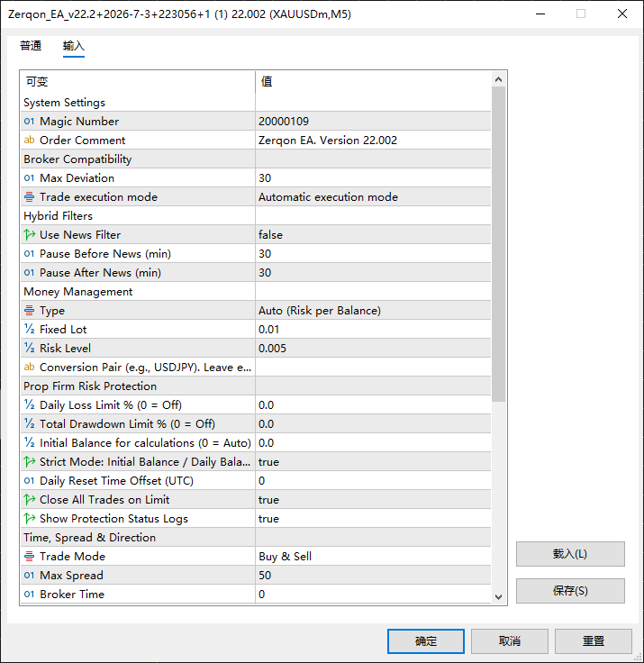Edit the Risk Level value 0.005
This screenshot has height=663, width=644.
[x=373, y=349]
